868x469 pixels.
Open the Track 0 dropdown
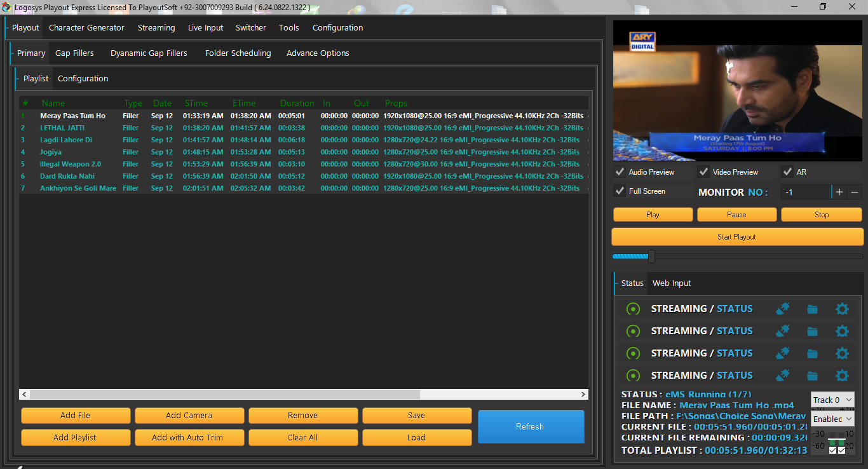(x=832, y=400)
